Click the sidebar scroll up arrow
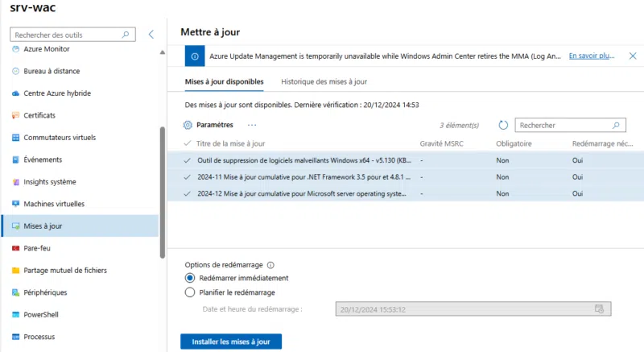 [x=163, y=52]
